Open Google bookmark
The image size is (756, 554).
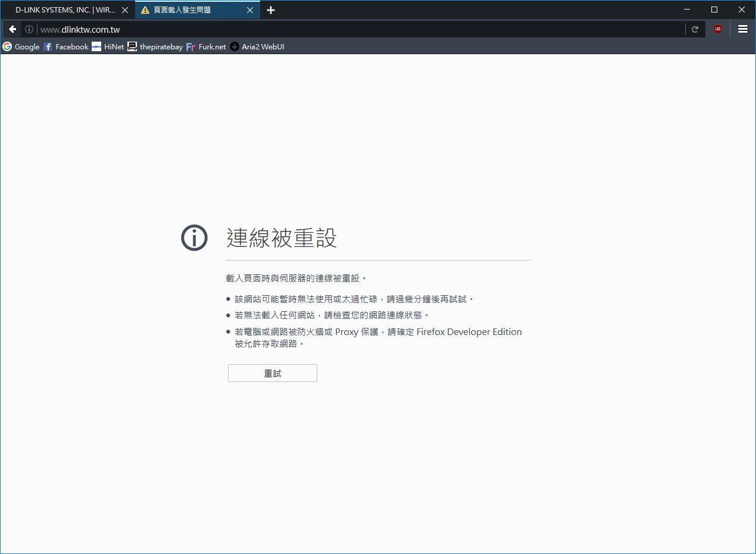[21, 46]
